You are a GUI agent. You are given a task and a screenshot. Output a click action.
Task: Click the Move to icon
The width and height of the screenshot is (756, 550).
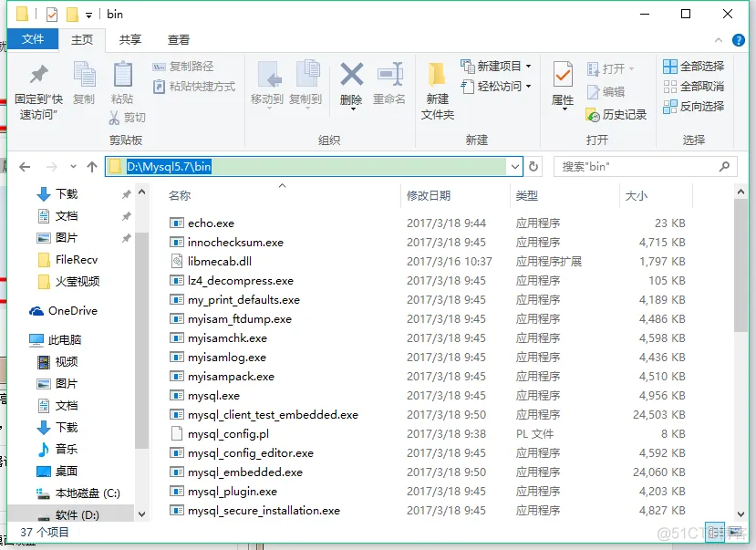coord(268,74)
